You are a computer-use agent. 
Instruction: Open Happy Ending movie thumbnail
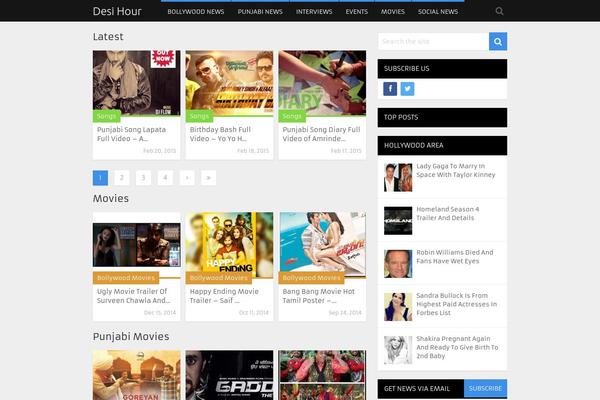(229, 245)
